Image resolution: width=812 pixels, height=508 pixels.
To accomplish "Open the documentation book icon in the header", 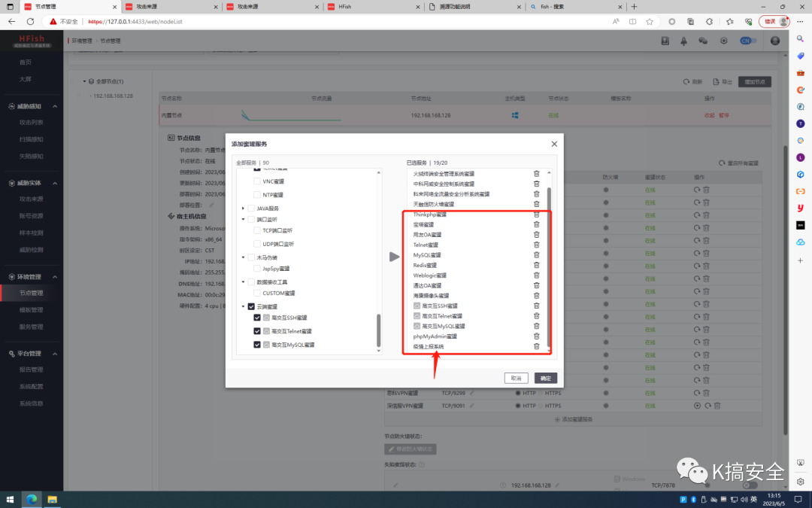I will tap(665, 41).
